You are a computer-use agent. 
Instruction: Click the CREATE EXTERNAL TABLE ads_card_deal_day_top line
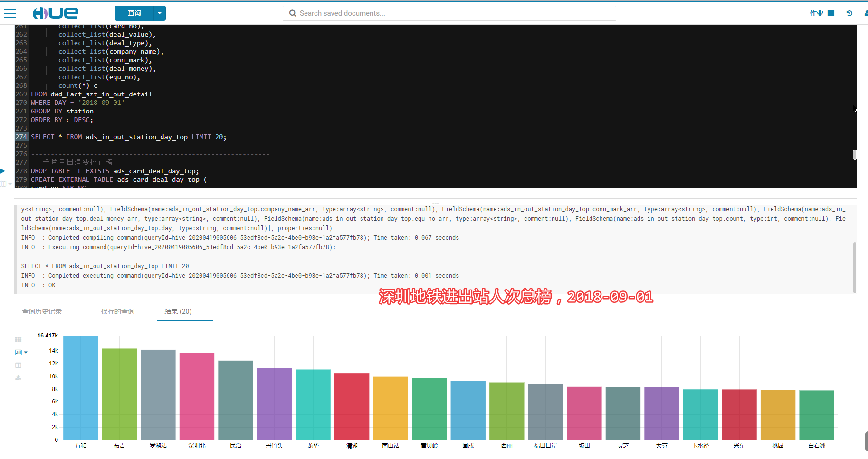(119, 179)
